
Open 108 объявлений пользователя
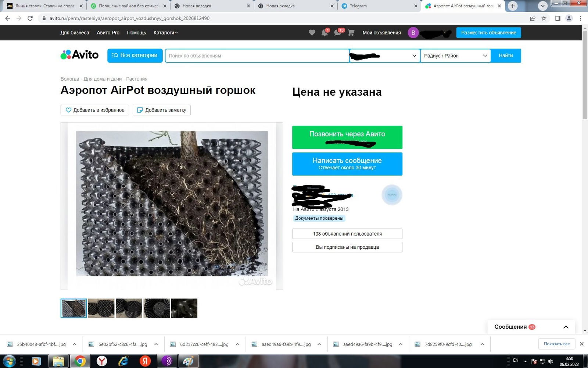click(347, 234)
